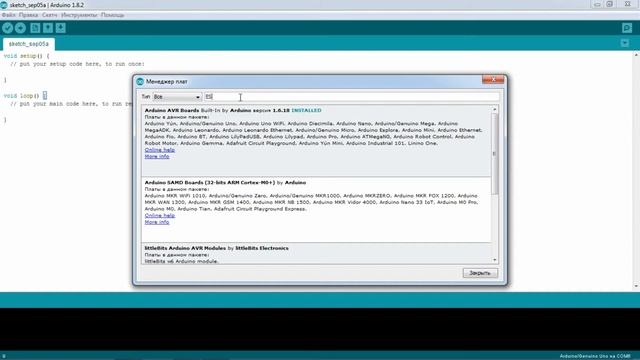Click the Boards Manager search field
Viewport: 640px width, 360px height.
(352, 97)
